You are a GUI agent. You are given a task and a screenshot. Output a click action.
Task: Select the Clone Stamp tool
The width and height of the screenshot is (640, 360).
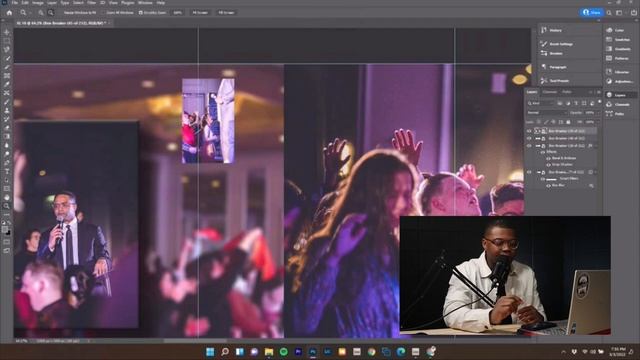[7, 110]
